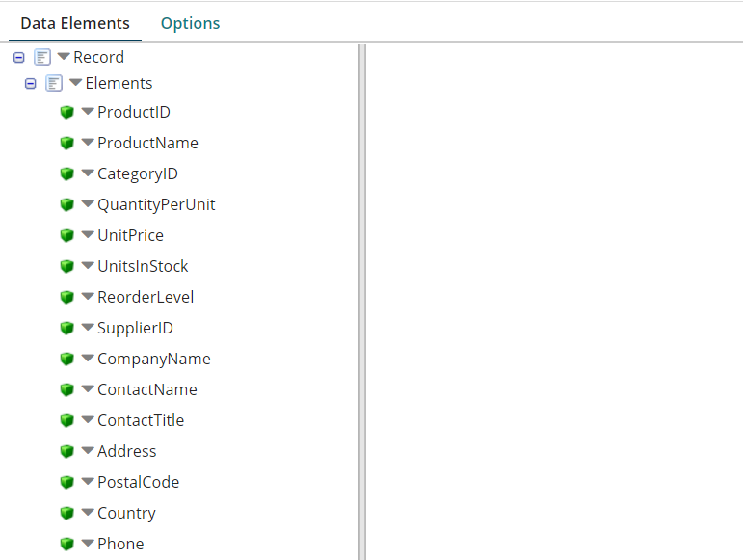The height and width of the screenshot is (560, 743).
Task: Click the green cube icon beside UnitPrice
Action: pyautogui.click(x=67, y=236)
